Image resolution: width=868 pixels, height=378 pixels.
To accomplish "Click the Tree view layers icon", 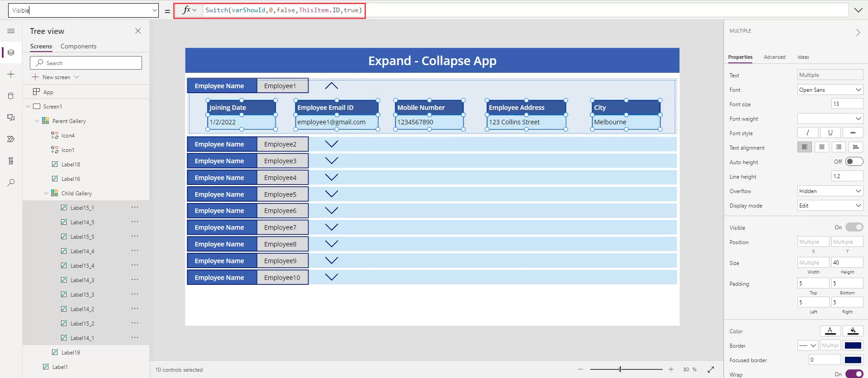I will (x=11, y=52).
